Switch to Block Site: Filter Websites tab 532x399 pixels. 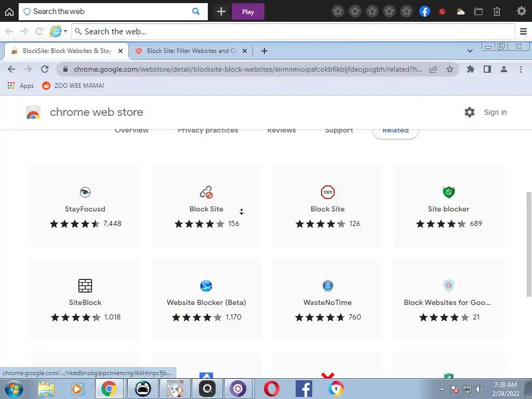191,51
